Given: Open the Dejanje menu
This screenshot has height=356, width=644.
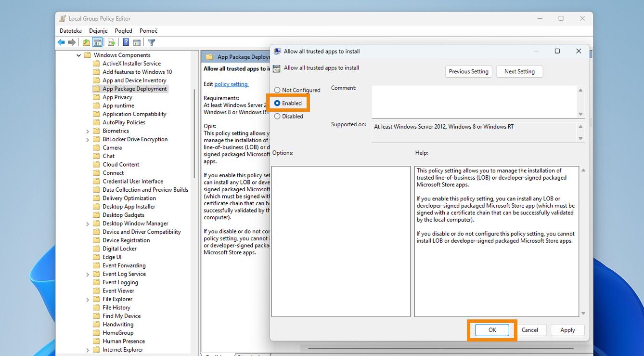Looking at the screenshot, I should click(98, 31).
